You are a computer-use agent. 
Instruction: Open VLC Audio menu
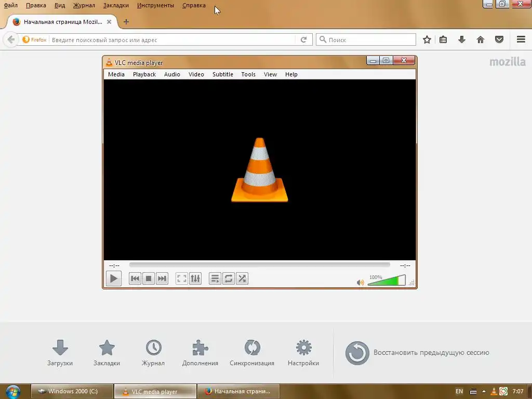coord(172,74)
